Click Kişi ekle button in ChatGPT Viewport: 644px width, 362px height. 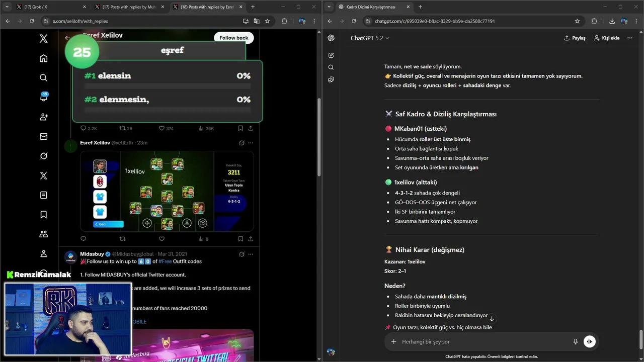607,38
